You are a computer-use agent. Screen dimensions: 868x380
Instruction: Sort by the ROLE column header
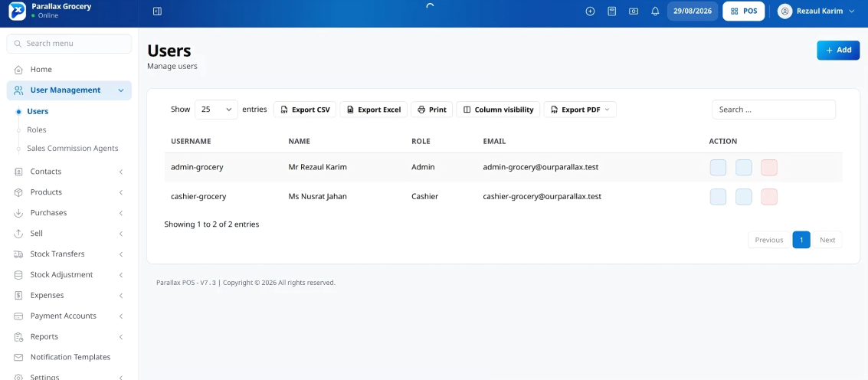tap(421, 141)
